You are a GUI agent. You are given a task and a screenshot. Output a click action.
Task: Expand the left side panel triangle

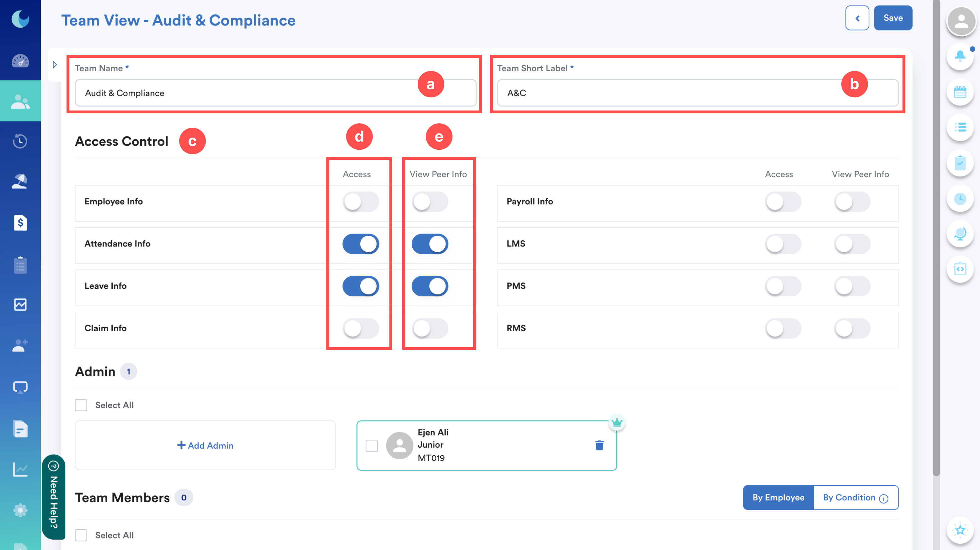[x=55, y=65]
